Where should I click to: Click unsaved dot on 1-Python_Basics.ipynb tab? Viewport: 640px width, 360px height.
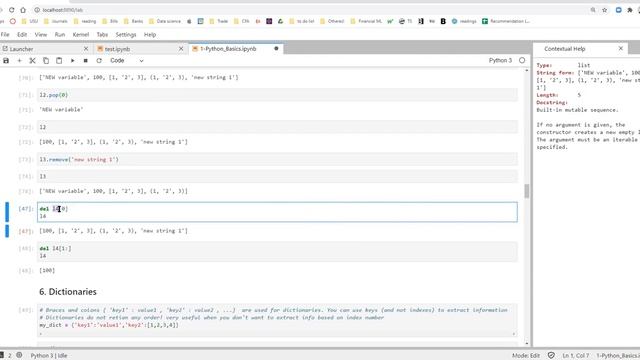pyautogui.click(x=276, y=49)
